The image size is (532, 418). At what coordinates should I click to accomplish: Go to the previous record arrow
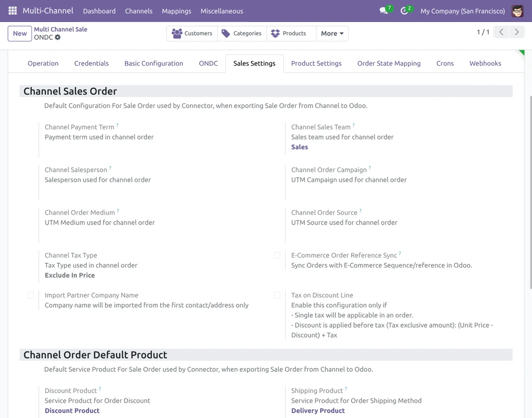coord(501,32)
